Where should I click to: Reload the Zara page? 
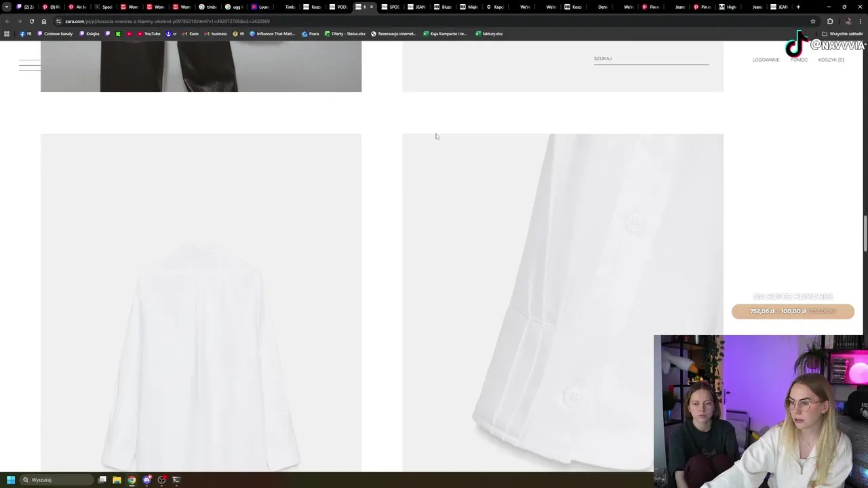click(31, 21)
